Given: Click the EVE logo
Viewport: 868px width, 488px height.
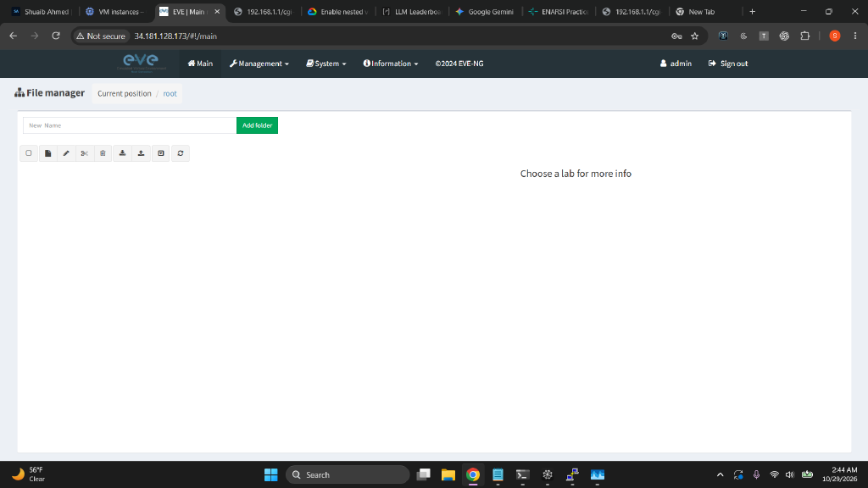Looking at the screenshot, I should pos(142,63).
